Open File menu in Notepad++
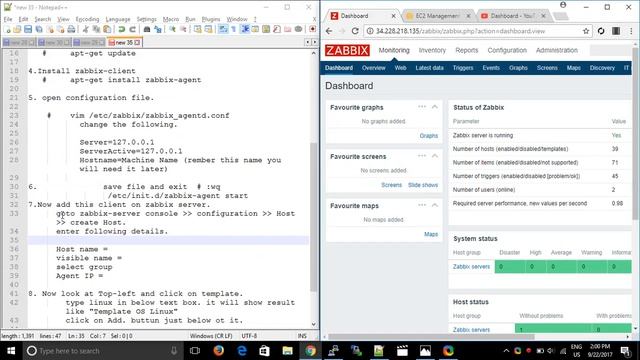The height and width of the screenshot is (360, 640). click(x=8, y=19)
